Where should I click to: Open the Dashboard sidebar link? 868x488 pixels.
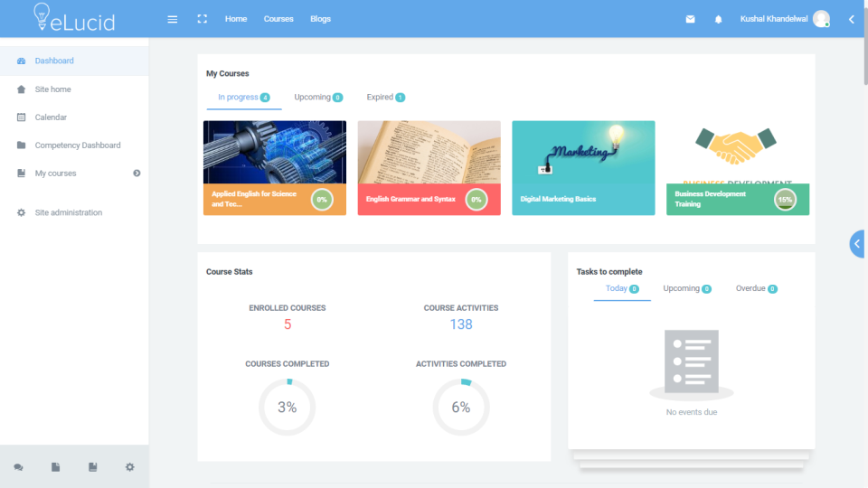[54, 61]
